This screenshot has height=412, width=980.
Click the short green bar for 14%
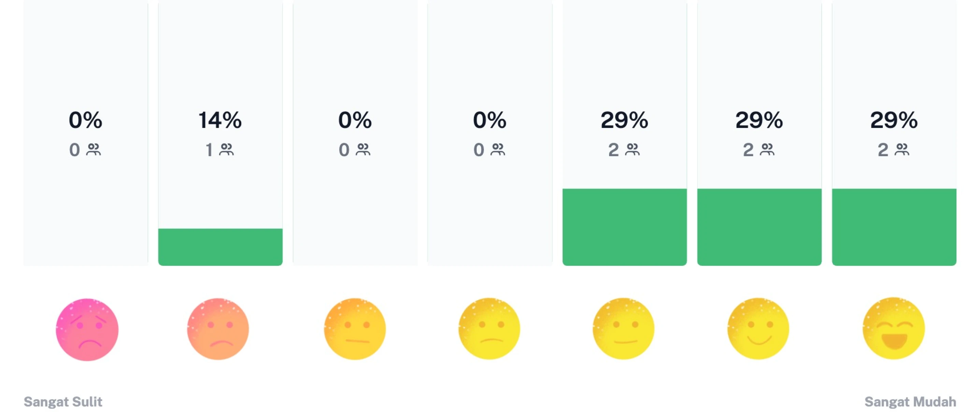click(220, 247)
